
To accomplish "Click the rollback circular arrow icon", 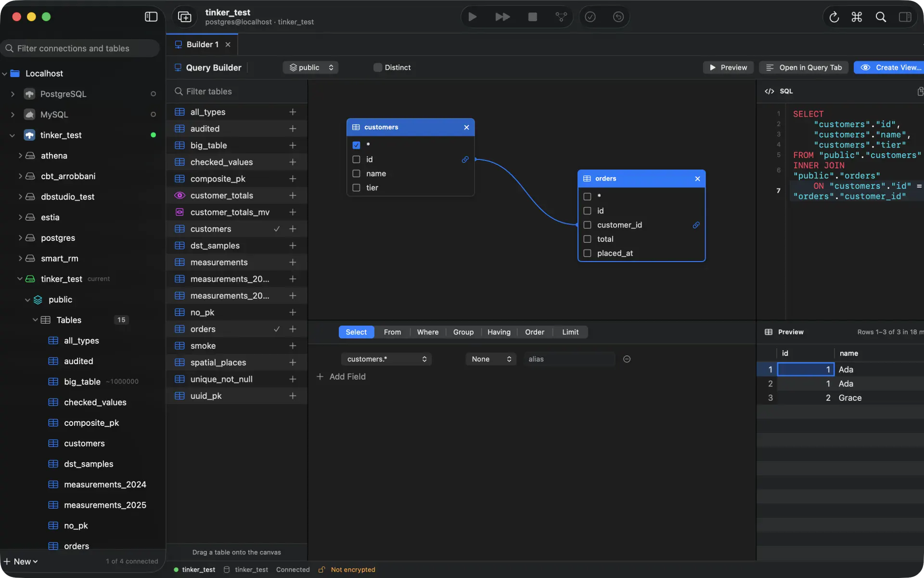I will click(x=618, y=17).
